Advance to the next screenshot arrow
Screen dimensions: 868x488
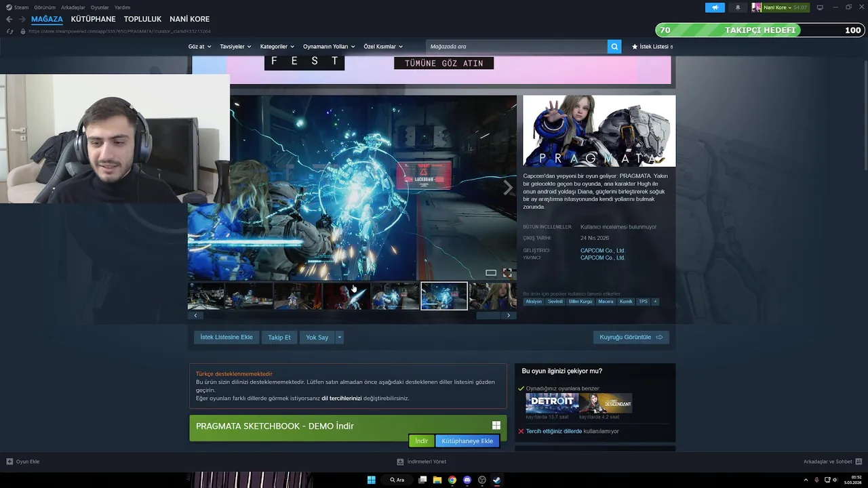[508, 188]
